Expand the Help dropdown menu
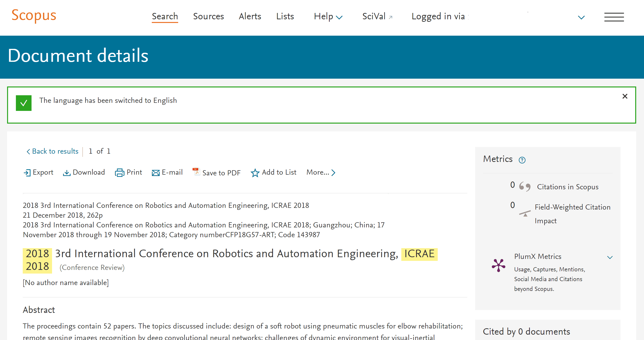The image size is (644, 340). [328, 17]
